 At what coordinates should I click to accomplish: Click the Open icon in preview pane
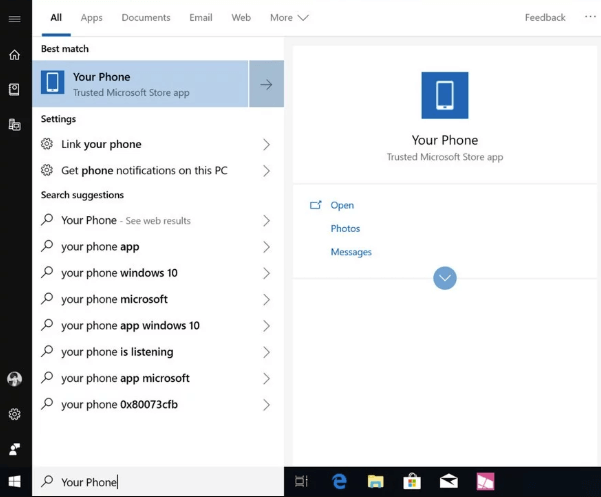coord(315,205)
